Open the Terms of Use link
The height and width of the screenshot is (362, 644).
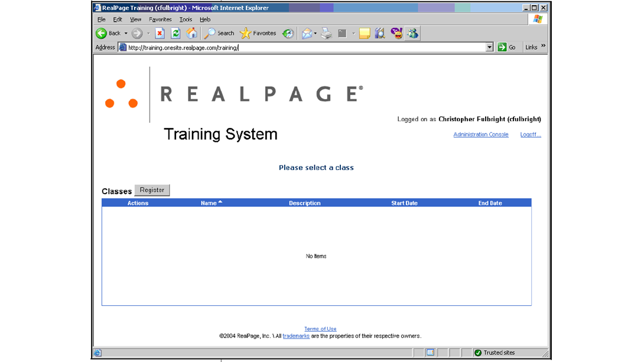point(320,329)
